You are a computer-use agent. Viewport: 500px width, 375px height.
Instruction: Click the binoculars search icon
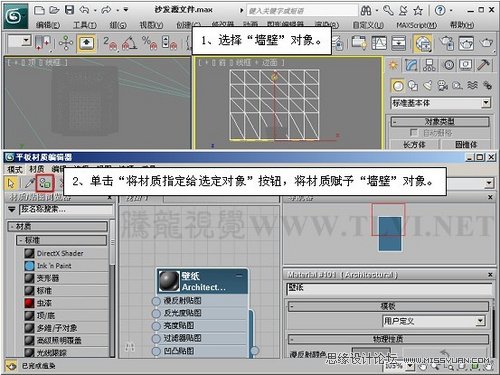click(x=366, y=11)
